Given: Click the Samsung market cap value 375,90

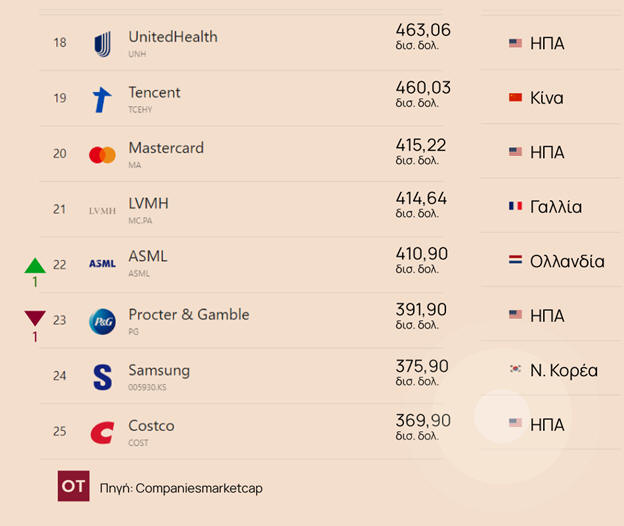Looking at the screenshot, I should (422, 366).
